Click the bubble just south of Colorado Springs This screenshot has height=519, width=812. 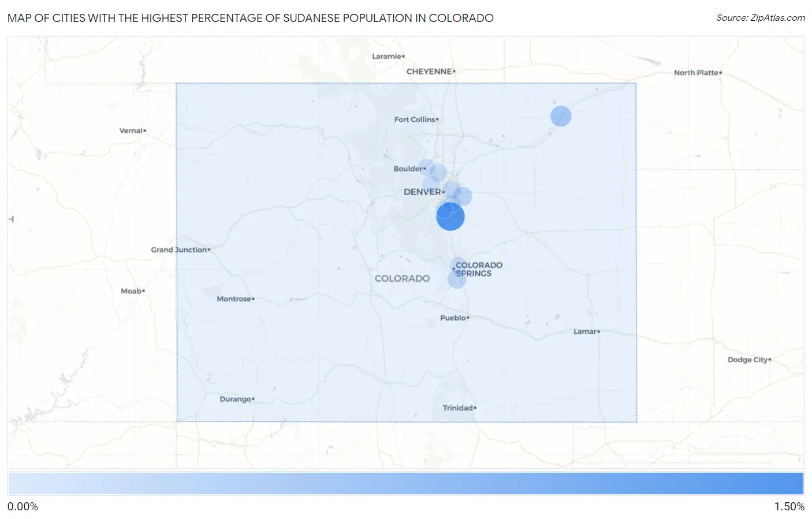457,279
